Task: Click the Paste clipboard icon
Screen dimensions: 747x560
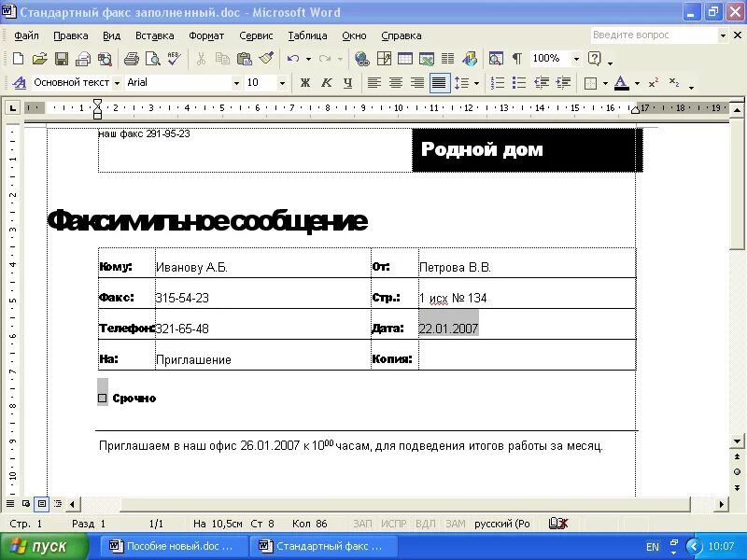Action: coord(244,59)
